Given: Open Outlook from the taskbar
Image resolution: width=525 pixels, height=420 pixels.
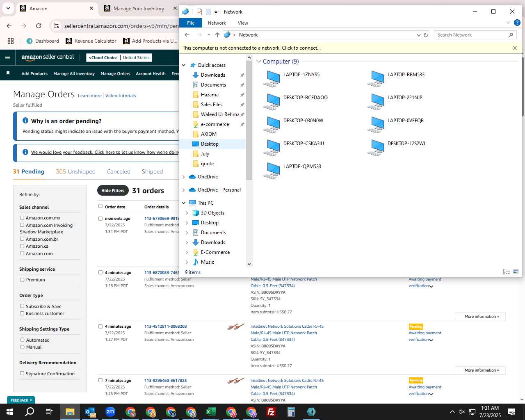Looking at the screenshot, I should 90,412.
